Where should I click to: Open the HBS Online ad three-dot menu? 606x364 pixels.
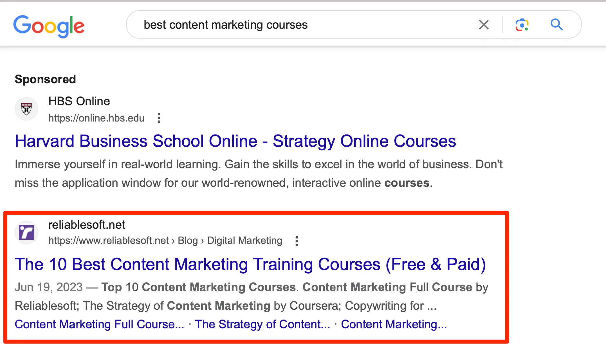pos(159,118)
